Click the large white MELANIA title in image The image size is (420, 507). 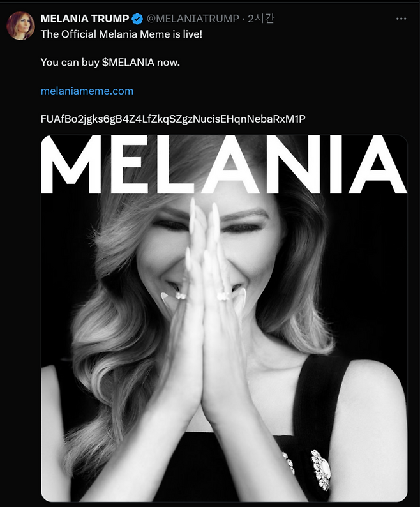(224, 164)
